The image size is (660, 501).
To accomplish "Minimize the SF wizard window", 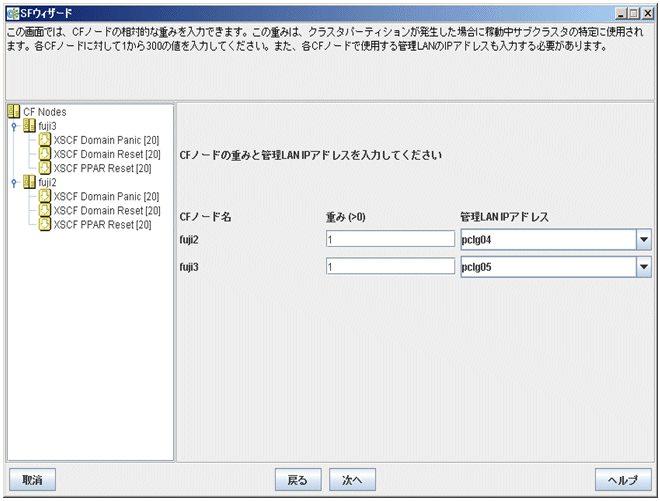I will tap(620, 13).
